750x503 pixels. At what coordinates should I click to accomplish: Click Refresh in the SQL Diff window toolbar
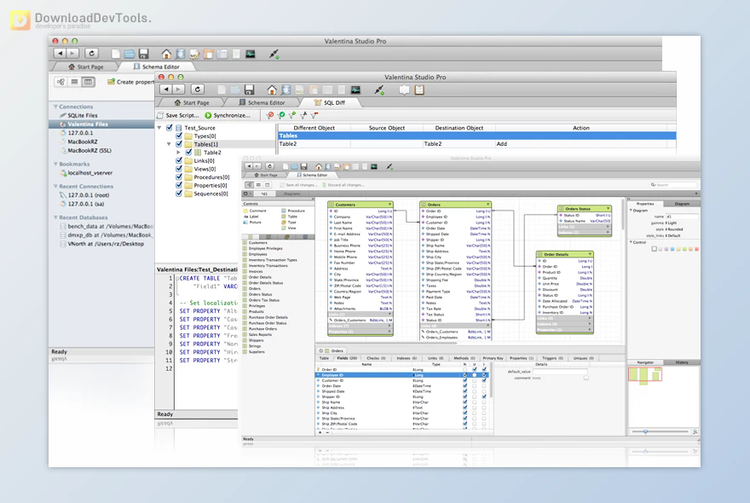(198, 89)
